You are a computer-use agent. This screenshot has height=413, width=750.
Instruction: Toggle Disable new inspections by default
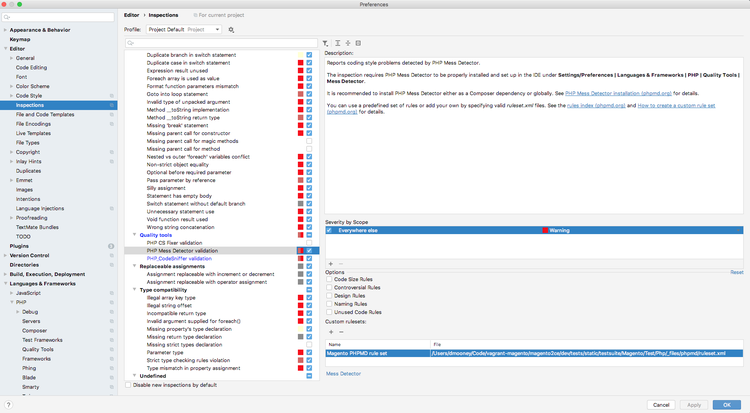pyautogui.click(x=128, y=385)
